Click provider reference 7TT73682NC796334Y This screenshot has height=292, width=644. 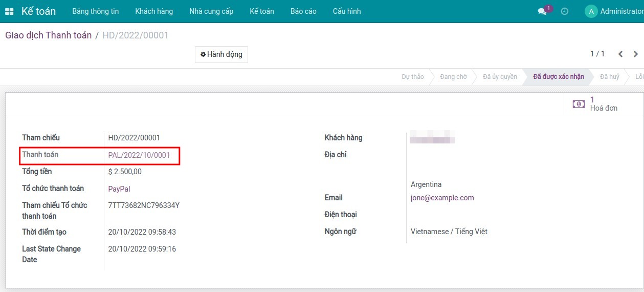pyautogui.click(x=144, y=205)
